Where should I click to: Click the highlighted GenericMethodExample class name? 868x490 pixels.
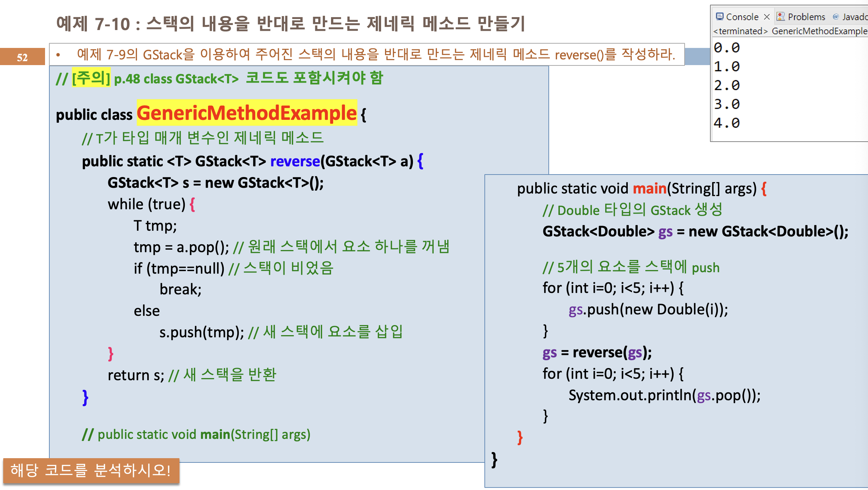(x=247, y=113)
